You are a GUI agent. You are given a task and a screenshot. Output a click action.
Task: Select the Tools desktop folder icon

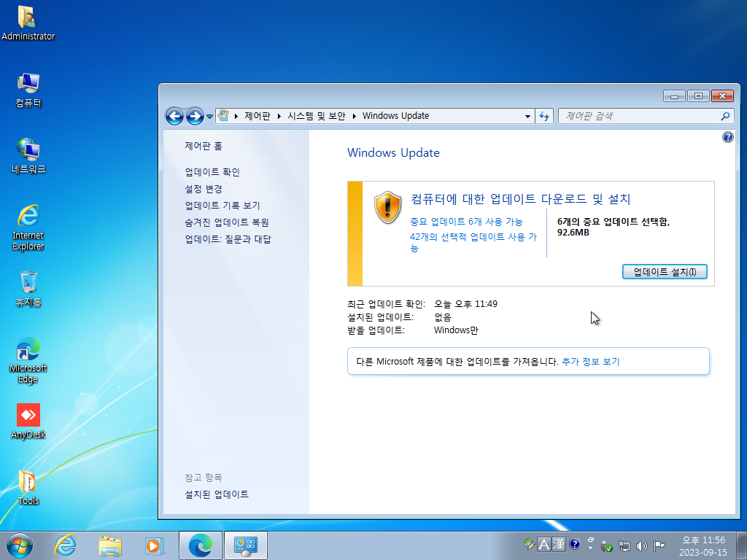28,488
